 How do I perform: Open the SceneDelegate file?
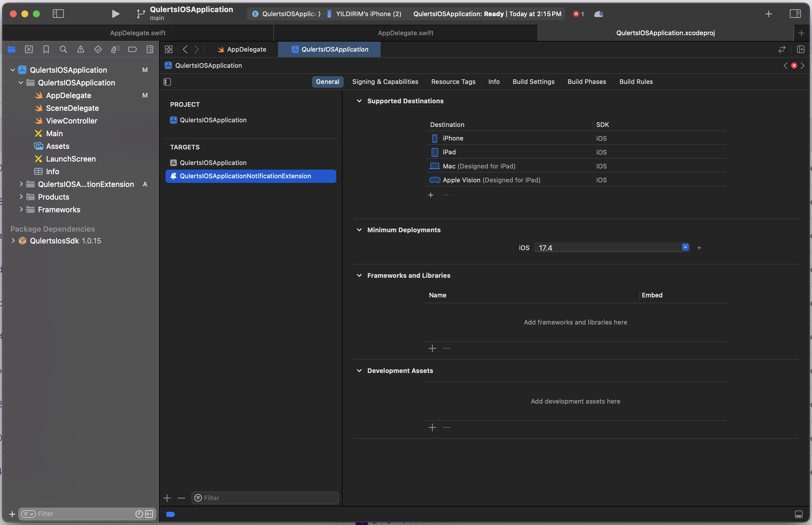pos(72,108)
